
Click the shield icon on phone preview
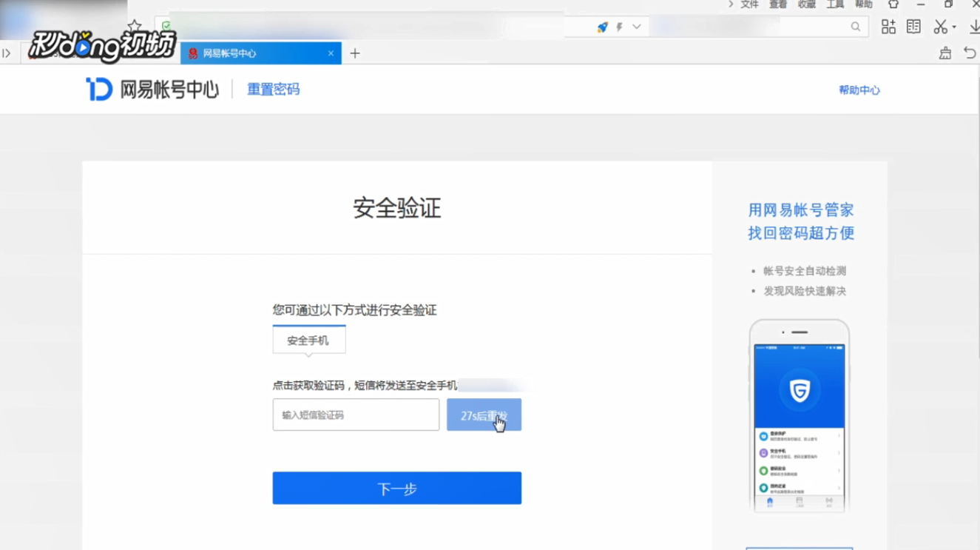[800, 390]
